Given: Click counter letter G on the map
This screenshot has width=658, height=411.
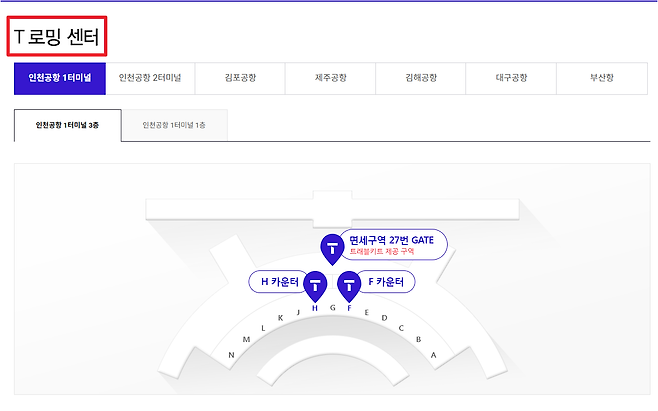Looking at the screenshot, I should click(x=332, y=308).
